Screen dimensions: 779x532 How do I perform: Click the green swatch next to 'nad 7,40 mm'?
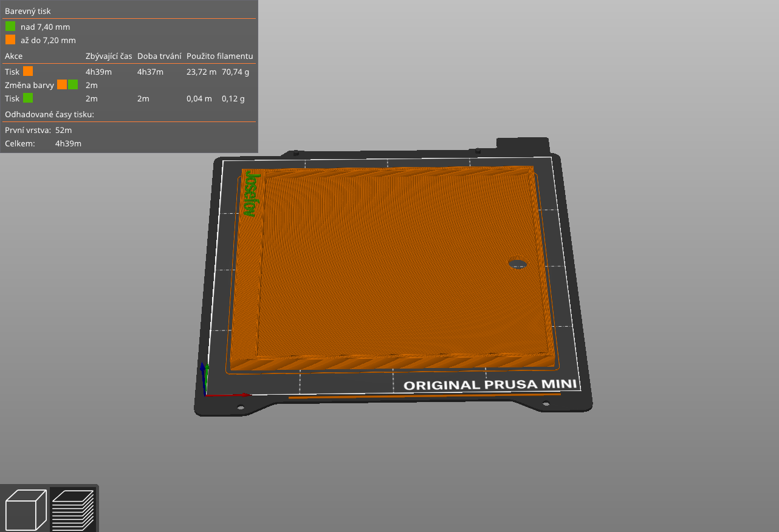tap(10, 26)
